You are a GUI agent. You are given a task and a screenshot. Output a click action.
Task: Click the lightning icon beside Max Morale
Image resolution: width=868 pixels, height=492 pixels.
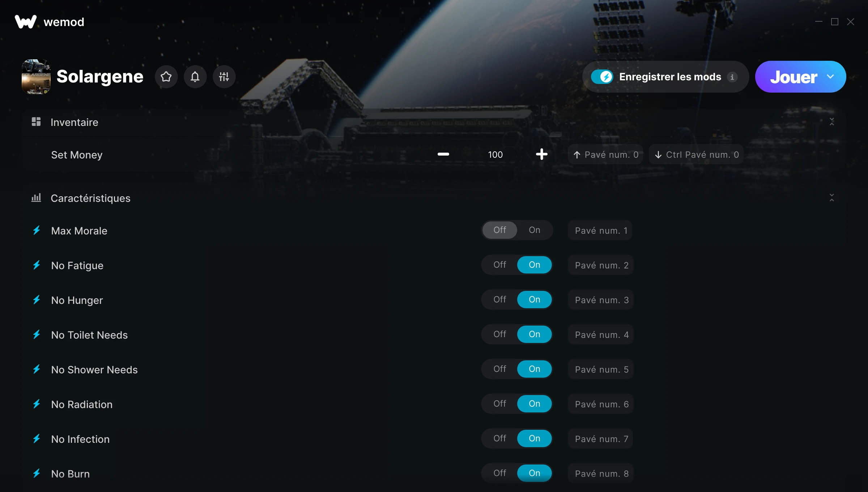pyautogui.click(x=37, y=230)
